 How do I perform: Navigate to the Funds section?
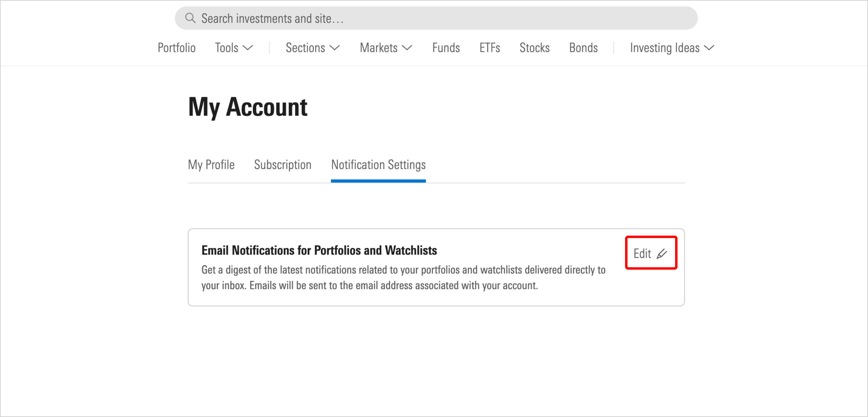tap(445, 48)
